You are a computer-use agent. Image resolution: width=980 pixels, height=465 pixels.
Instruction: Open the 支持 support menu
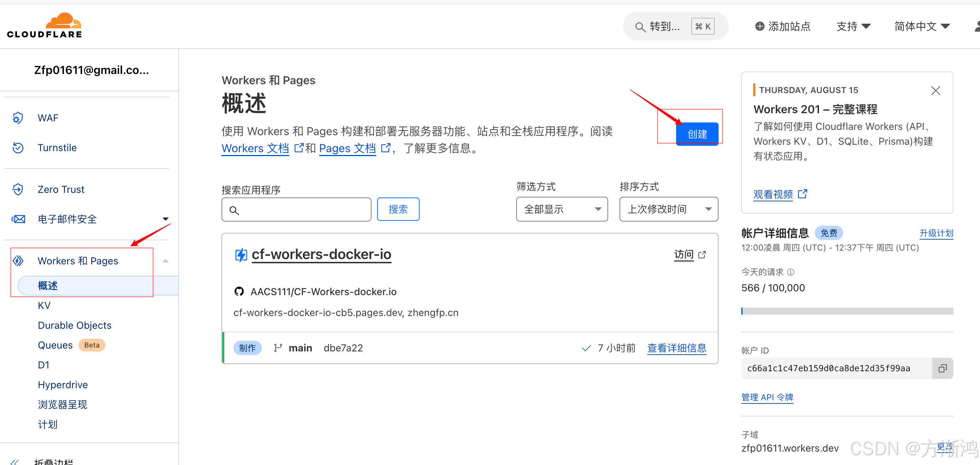pyautogui.click(x=853, y=26)
